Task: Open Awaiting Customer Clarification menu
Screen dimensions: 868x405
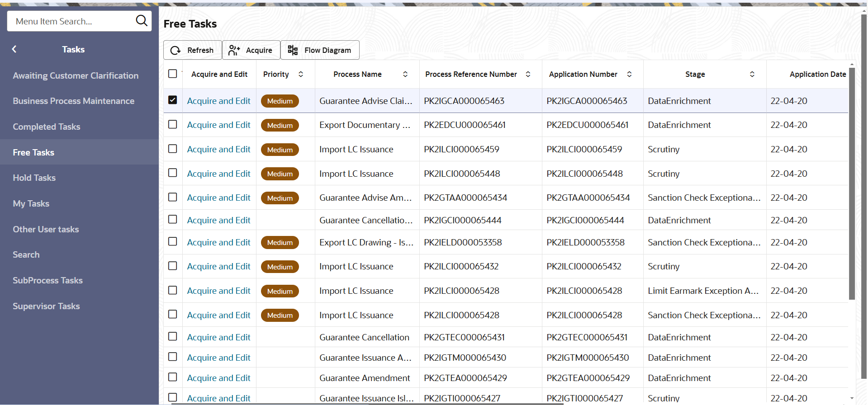Action: point(76,75)
